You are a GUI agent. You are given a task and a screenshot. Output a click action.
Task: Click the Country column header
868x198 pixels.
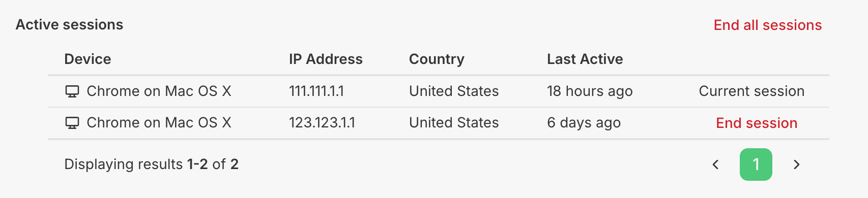437,59
